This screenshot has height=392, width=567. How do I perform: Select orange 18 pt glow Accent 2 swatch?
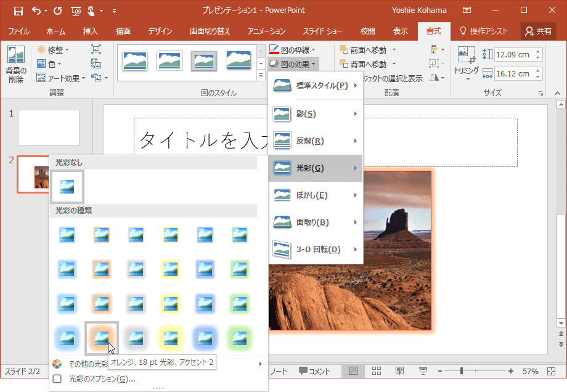click(x=102, y=338)
